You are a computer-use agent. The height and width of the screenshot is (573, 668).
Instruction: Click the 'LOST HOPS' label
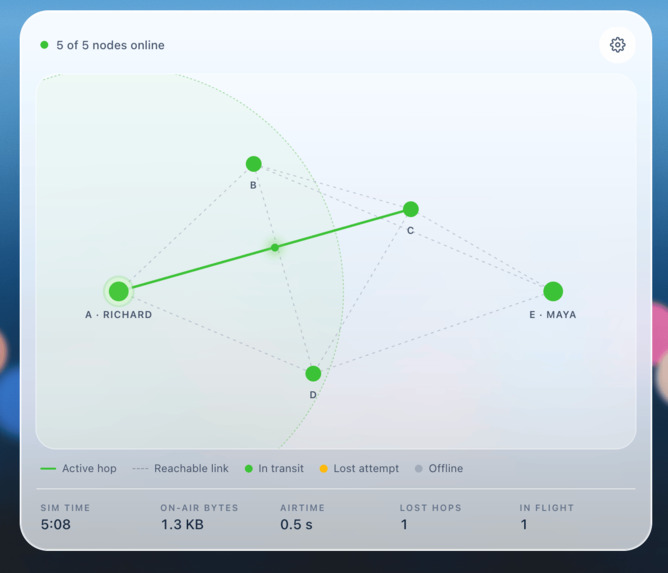[431, 508]
